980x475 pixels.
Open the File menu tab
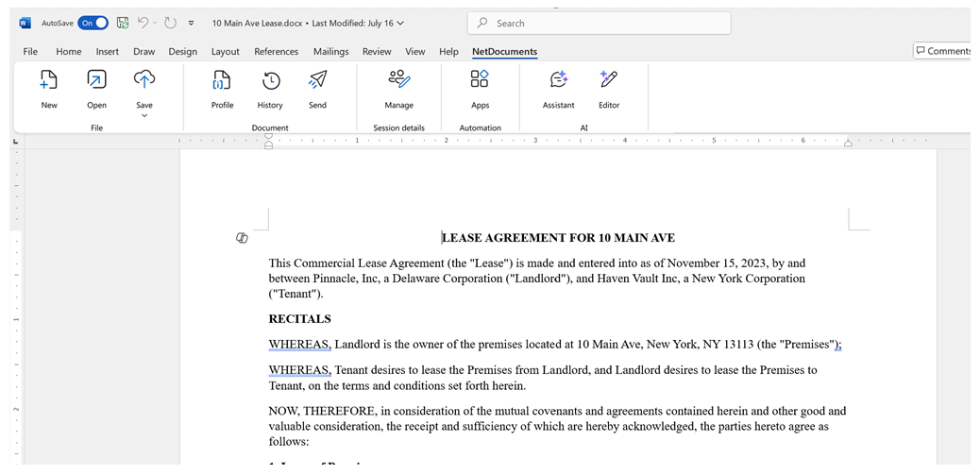30,52
